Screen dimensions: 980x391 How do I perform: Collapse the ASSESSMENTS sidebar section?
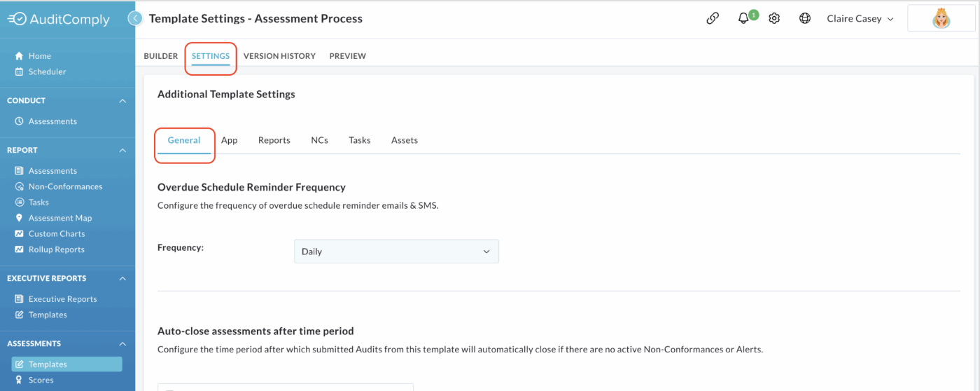[x=122, y=344]
